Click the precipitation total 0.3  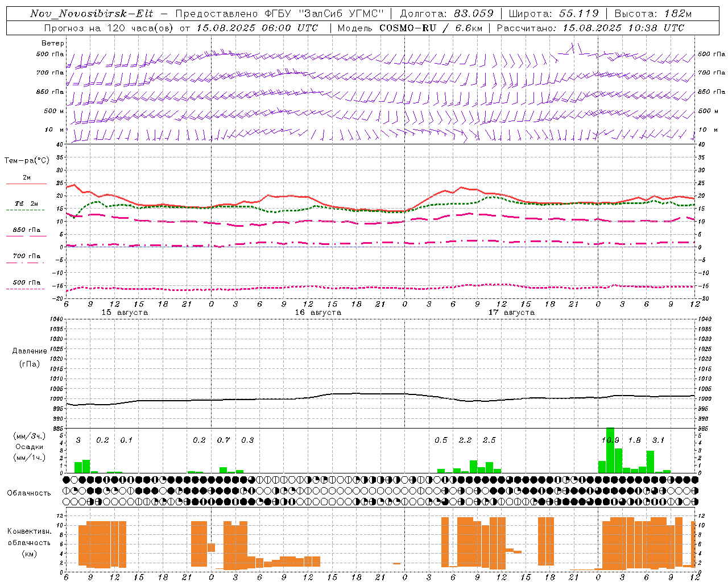(x=247, y=440)
